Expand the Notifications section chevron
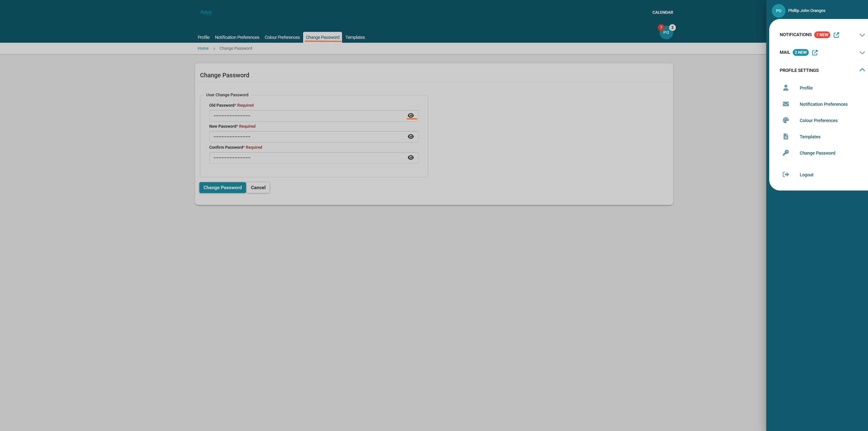Screen dimensions: 868x431 point(862,35)
